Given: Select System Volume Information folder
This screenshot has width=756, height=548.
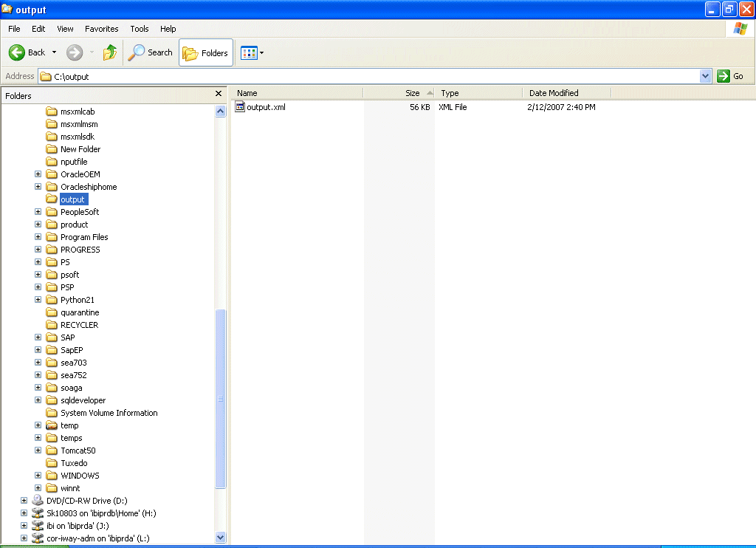Looking at the screenshot, I should point(109,412).
